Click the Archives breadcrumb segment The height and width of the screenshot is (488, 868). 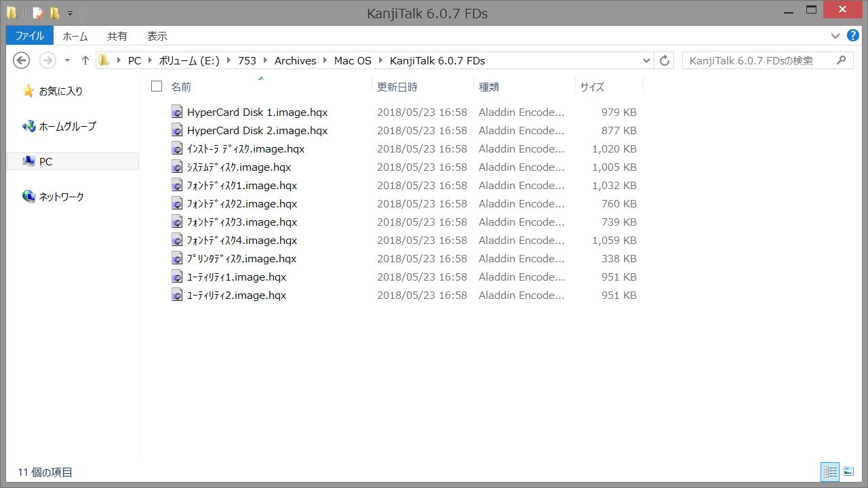[x=295, y=60]
